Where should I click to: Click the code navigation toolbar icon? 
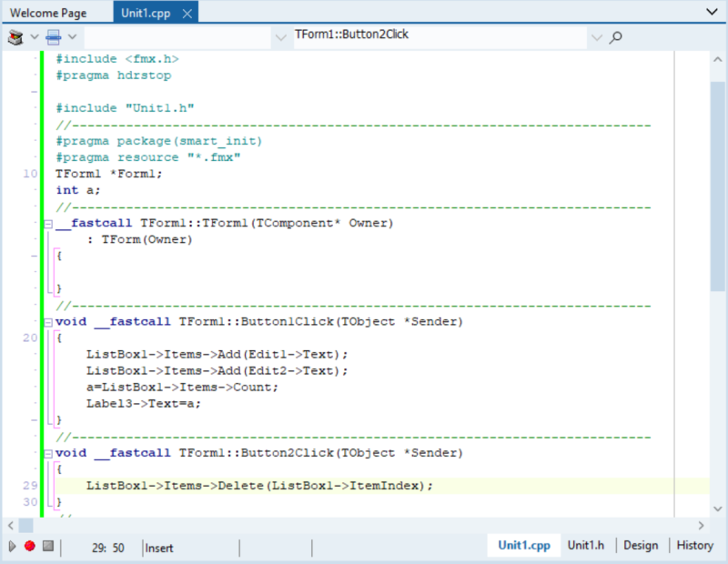coord(15,36)
